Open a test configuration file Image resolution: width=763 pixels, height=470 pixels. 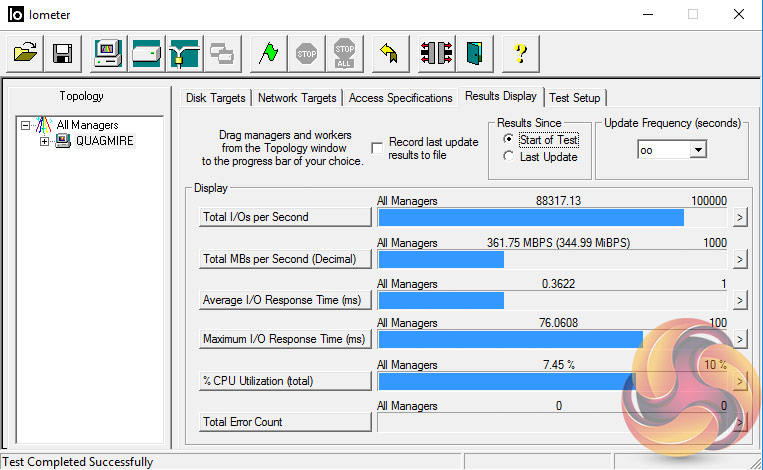[x=25, y=53]
